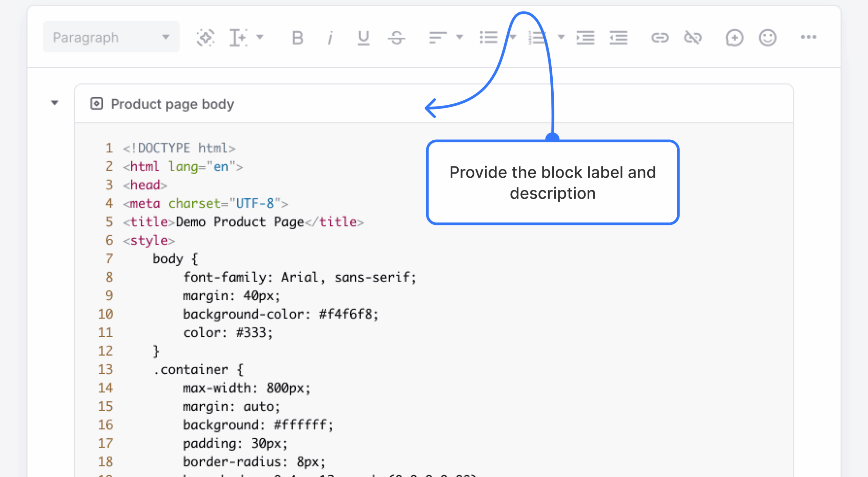Apply strikethrough formatting

tap(396, 37)
